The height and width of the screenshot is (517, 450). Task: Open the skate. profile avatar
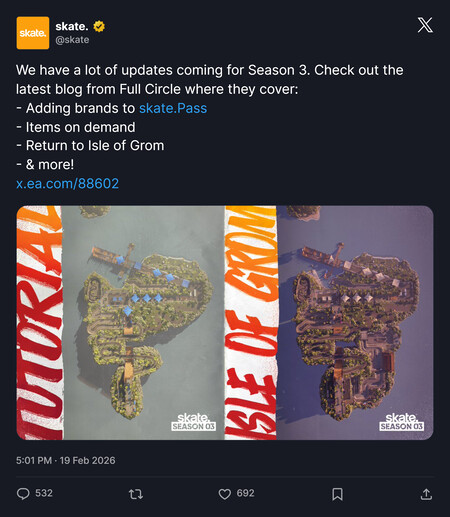33,33
